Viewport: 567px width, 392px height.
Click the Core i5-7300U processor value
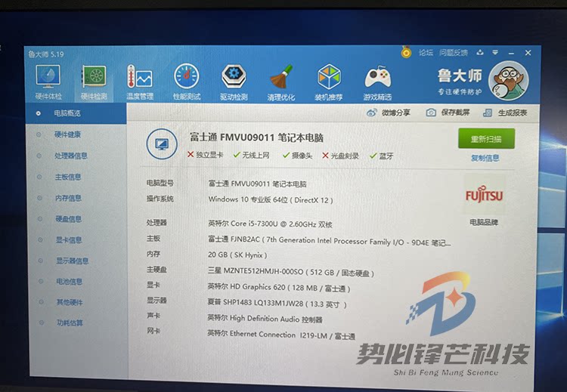(x=270, y=224)
